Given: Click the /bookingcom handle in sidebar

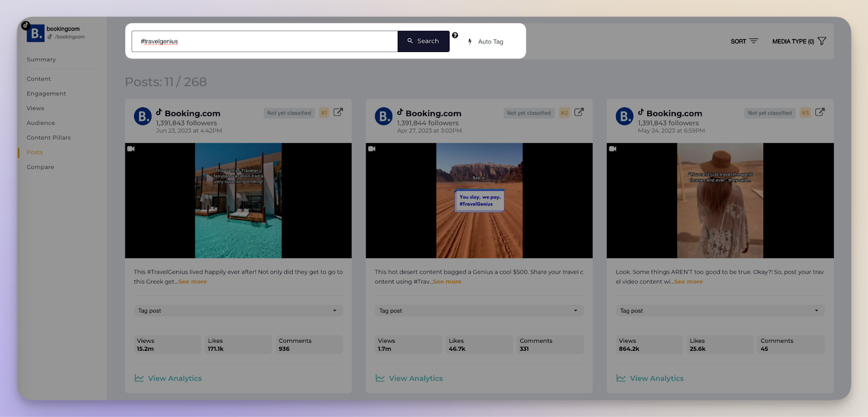Looking at the screenshot, I should coord(69,37).
